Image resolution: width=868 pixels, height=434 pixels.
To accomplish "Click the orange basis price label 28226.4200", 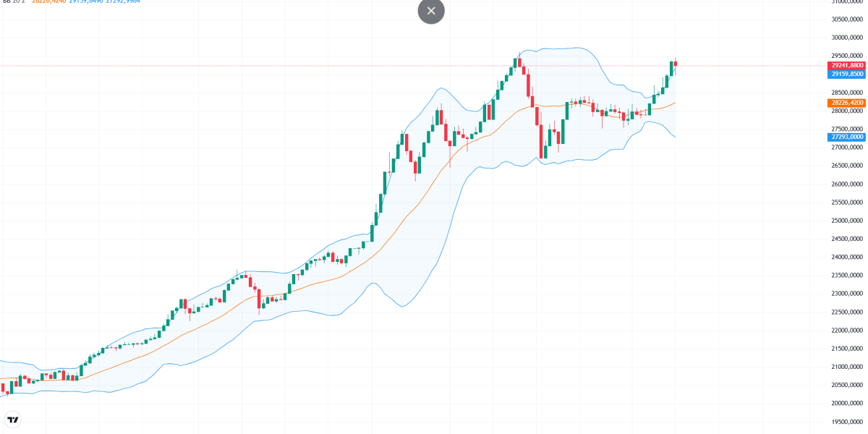I will [847, 103].
